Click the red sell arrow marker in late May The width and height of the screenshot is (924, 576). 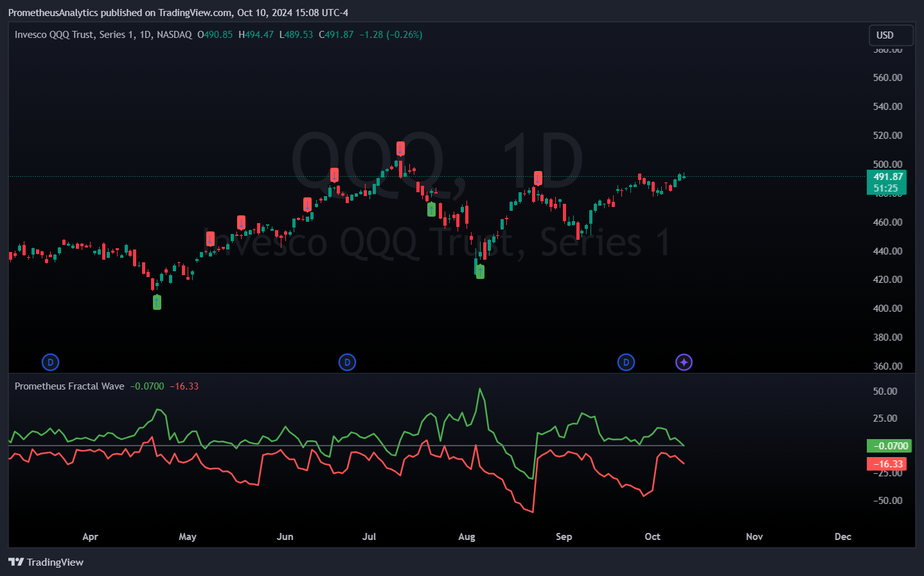(241, 222)
